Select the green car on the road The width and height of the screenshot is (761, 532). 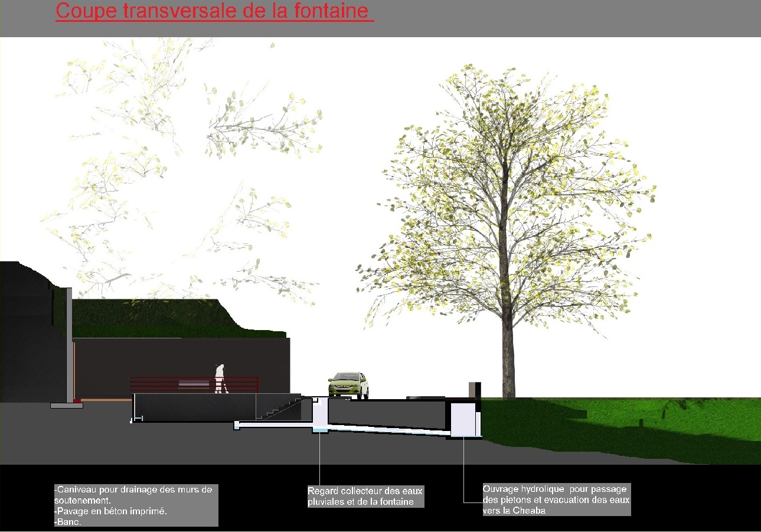(x=348, y=385)
